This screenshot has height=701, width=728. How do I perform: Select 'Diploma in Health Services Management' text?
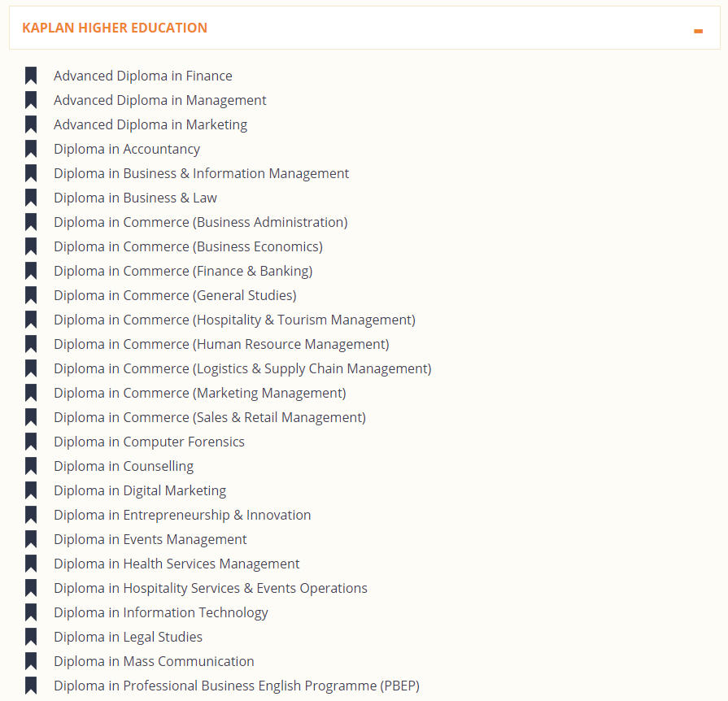point(177,564)
